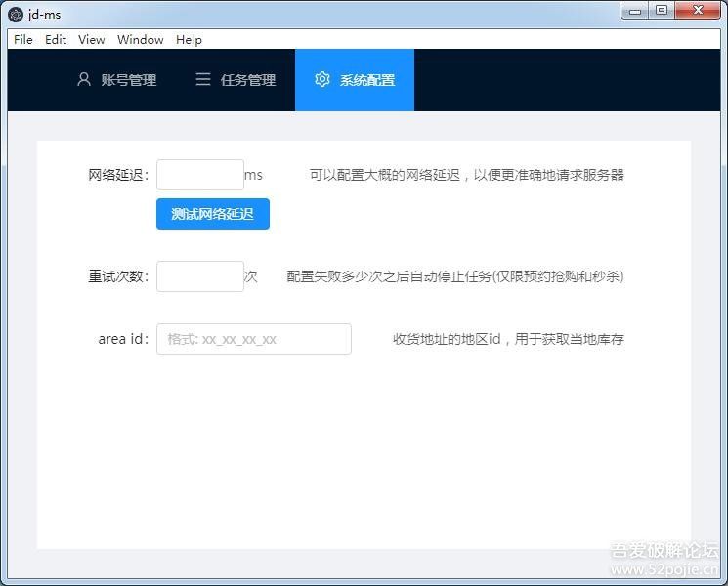
Task: Maximize the jd-ms window
Action: point(662,11)
